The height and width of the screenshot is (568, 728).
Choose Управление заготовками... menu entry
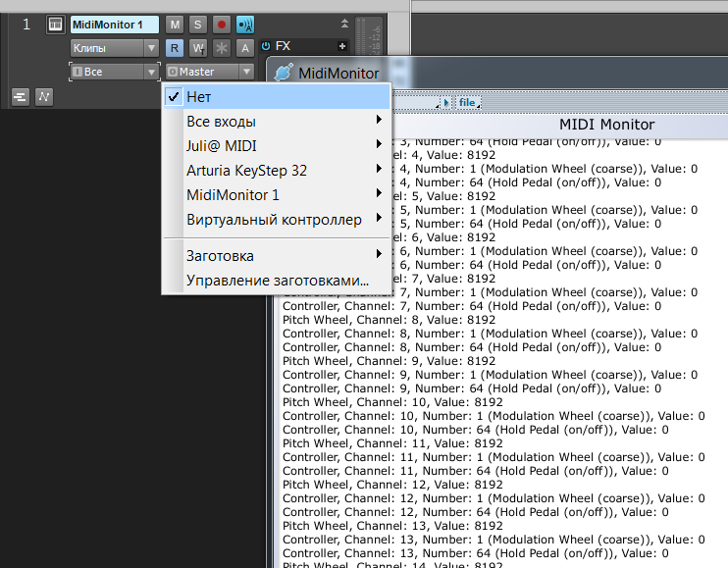click(x=277, y=281)
